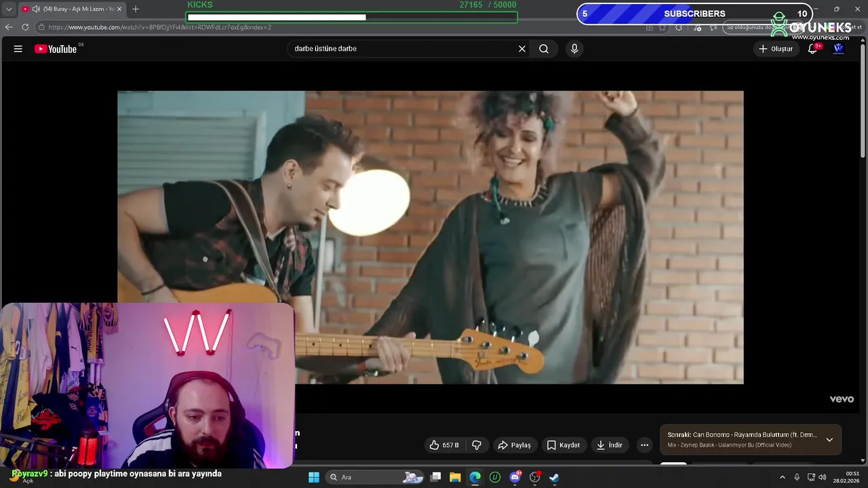
Task: Click the music video player
Action: pos(431,237)
